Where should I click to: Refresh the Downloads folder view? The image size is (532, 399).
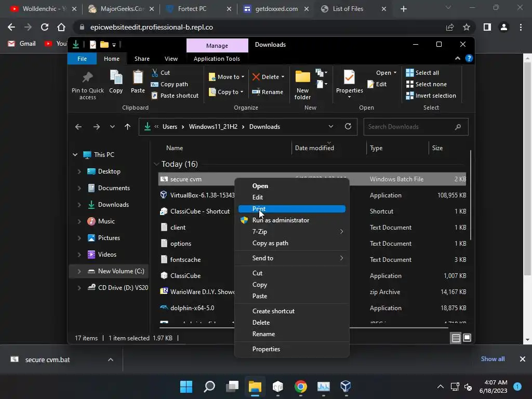coord(348,127)
